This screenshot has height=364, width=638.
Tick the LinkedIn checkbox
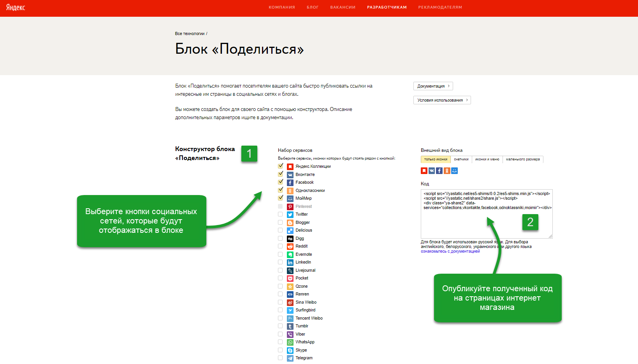click(280, 262)
